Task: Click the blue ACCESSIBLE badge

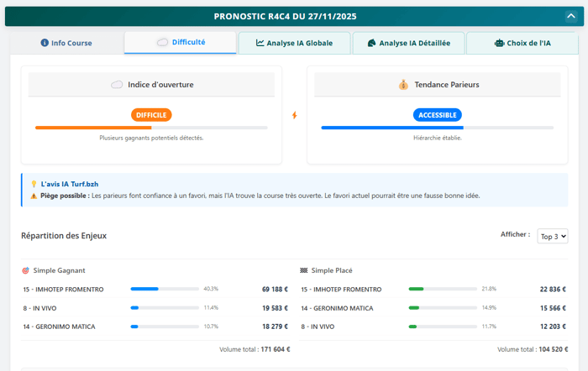Action: (437, 115)
